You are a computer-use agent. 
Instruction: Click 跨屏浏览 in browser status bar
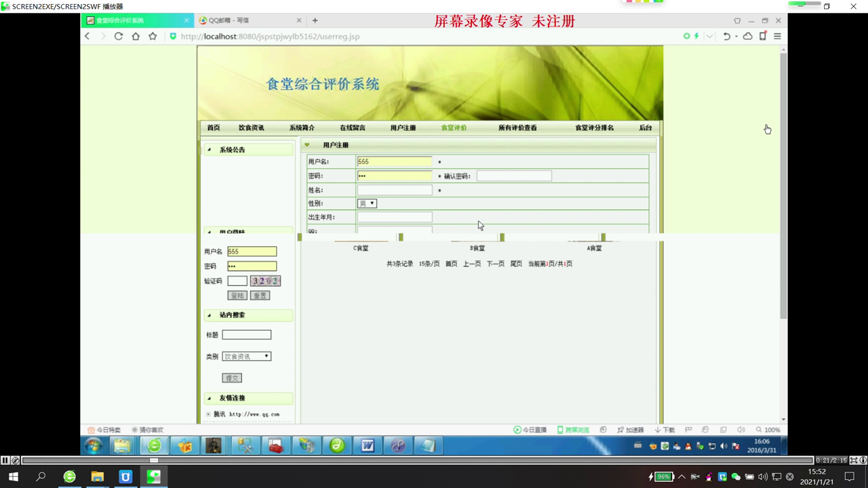pyautogui.click(x=573, y=430)
